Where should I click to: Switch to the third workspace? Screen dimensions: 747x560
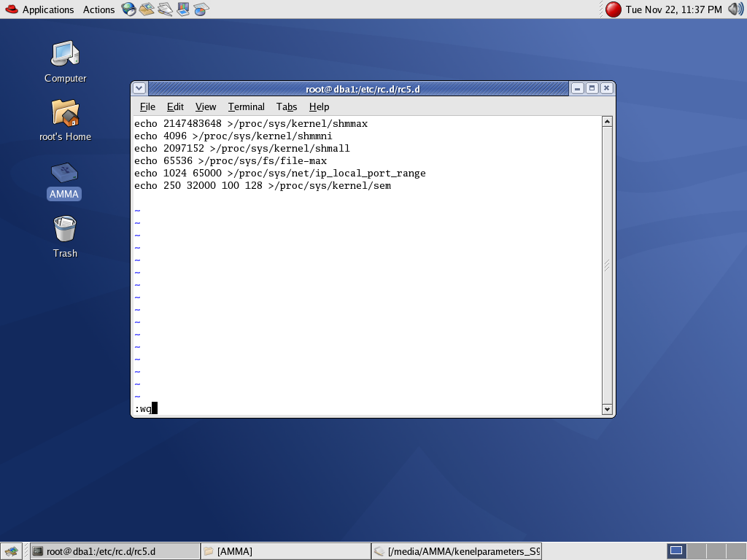pyautogui.click(x=716, y=551)
